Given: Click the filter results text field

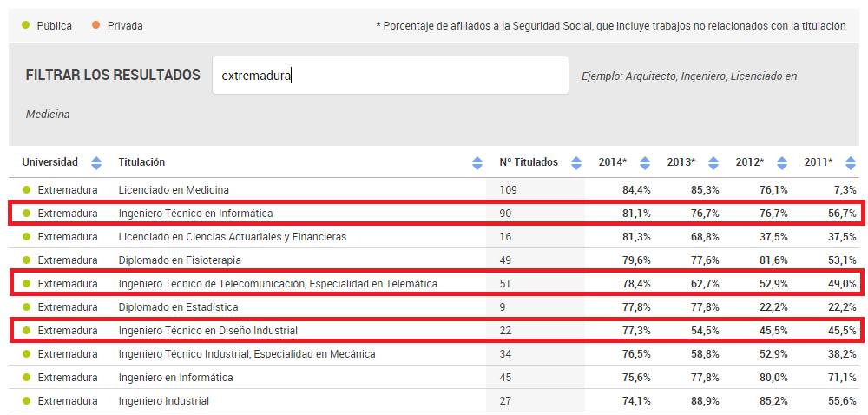Looking at the screenshot, I should point(391,76).
